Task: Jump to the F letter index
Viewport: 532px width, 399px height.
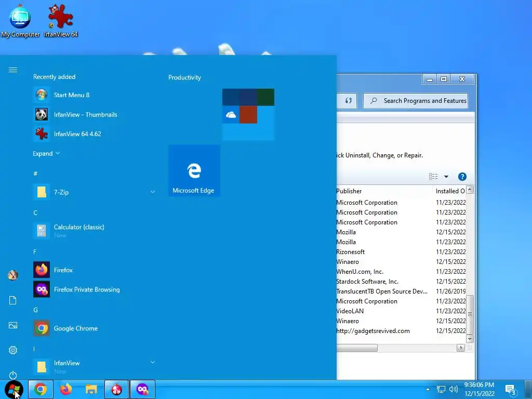Action: point(35,252)
